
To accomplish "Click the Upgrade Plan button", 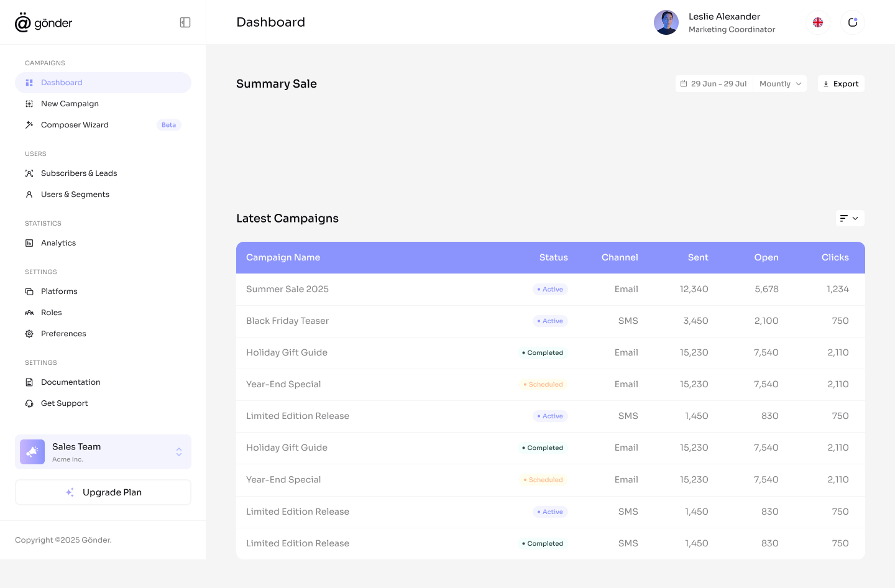I will click(103, 492).
